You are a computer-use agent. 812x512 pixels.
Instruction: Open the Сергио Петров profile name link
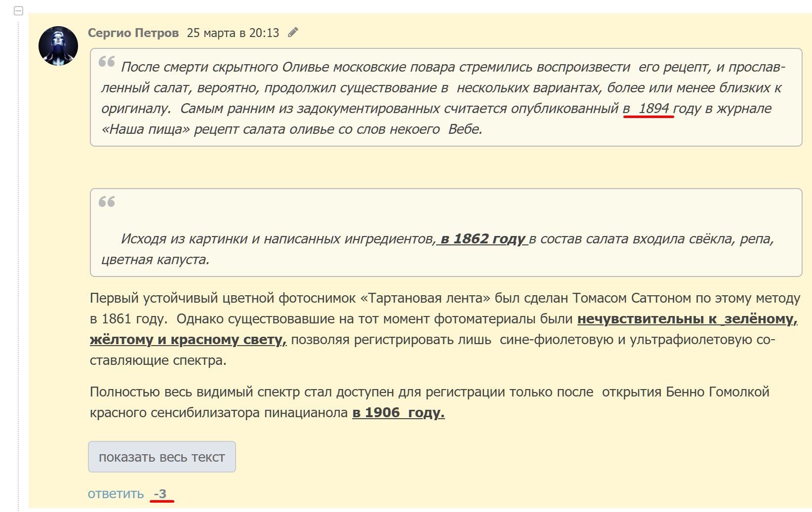coord(133,33)
